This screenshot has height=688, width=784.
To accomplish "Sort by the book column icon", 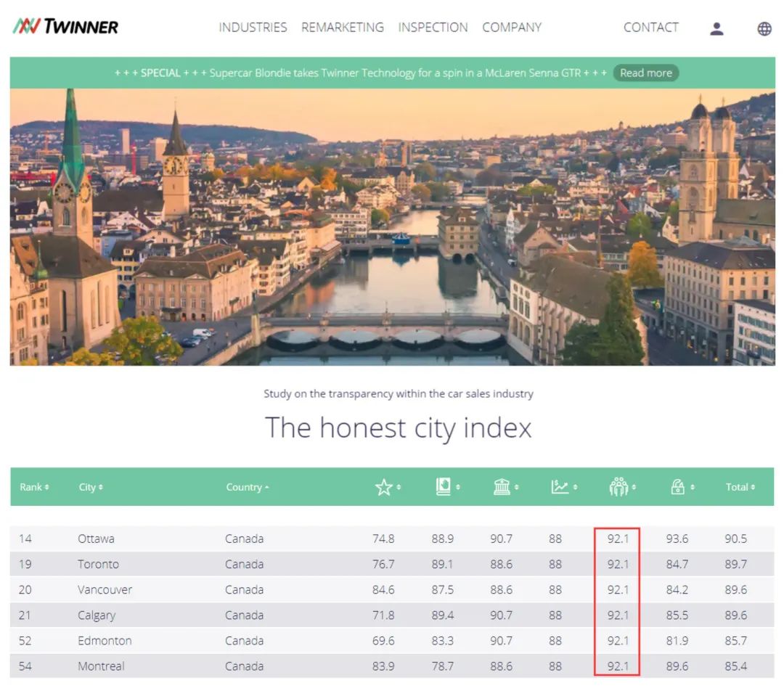I will [443, 486].
